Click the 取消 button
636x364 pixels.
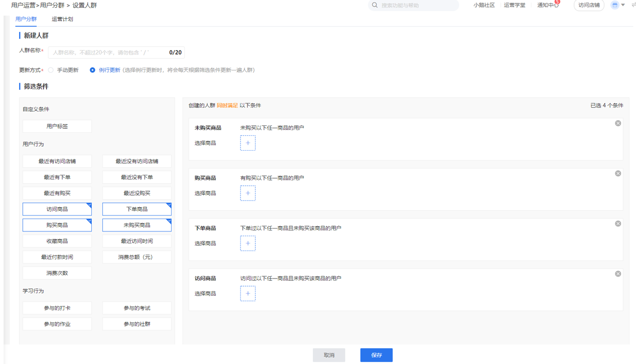(x=329, y=355)
